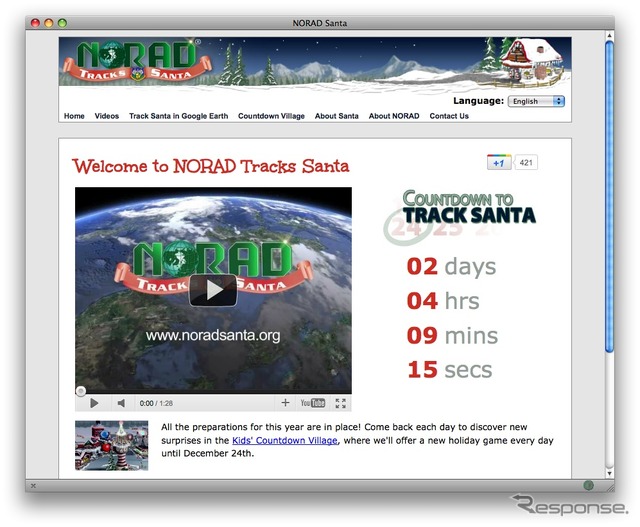Enter fullscreen mode for the video
Screen dimensions: 640x527
pyautogui.click(x=340, y=403)
